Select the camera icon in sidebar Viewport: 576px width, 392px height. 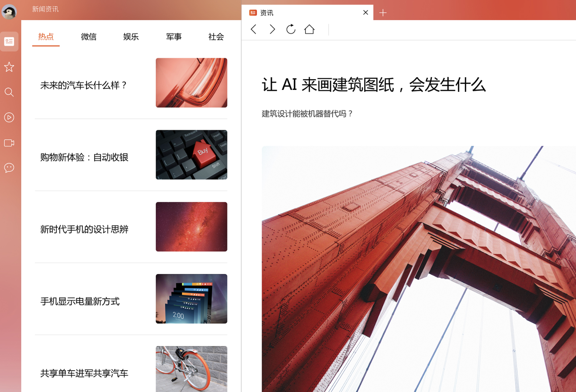click(9, 143)
